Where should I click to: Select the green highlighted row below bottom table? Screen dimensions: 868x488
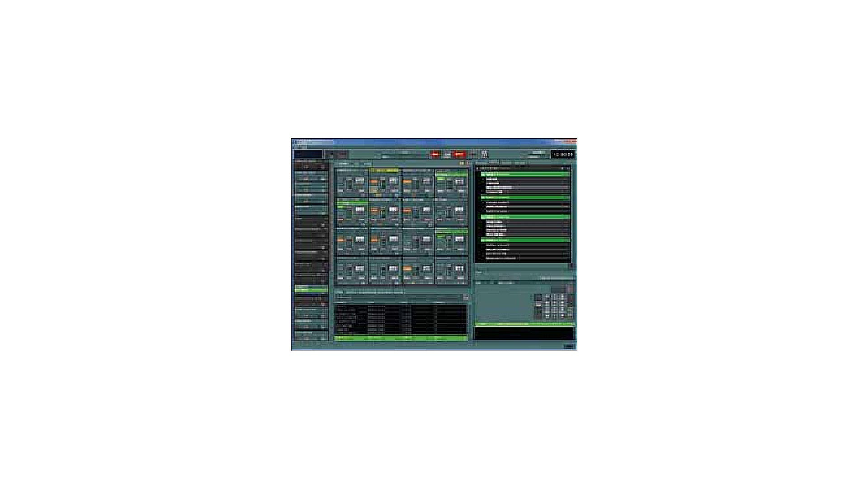click(x=401, y=338)
